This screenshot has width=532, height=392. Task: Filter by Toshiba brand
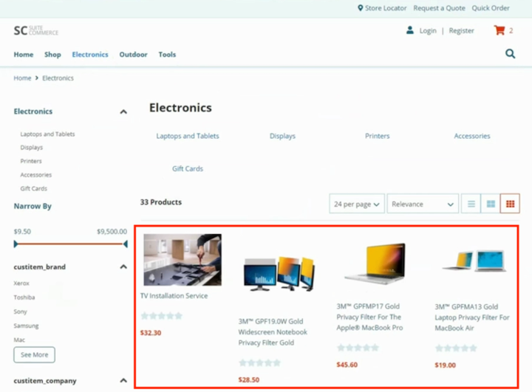(x=24, y=298)
